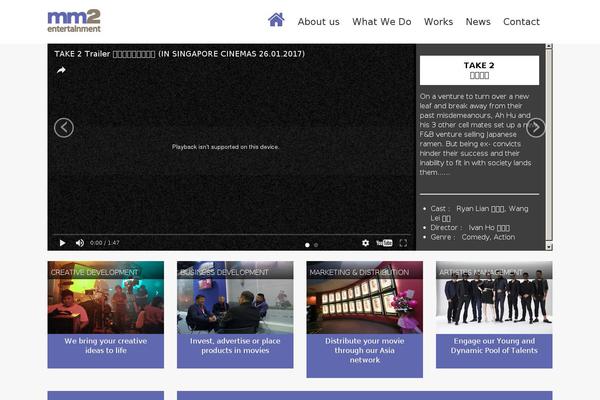
Task: Click the 'Playback isn't supported' message
Action: [x=225, y=147]
